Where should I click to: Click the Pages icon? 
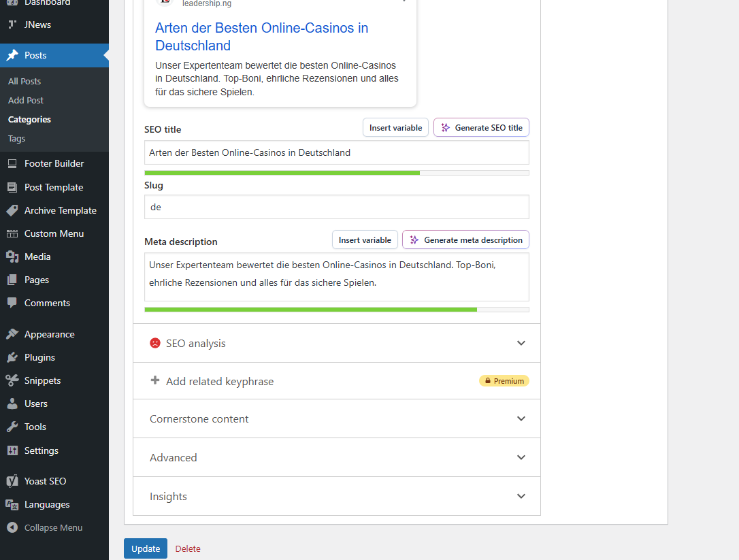(x=12, y=280)
